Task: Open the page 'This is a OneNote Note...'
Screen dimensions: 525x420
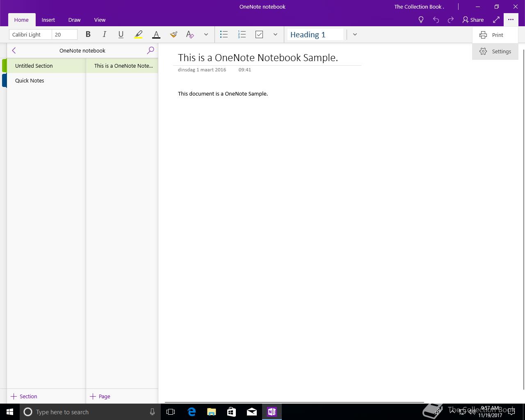Action: [x=122, y=66]
